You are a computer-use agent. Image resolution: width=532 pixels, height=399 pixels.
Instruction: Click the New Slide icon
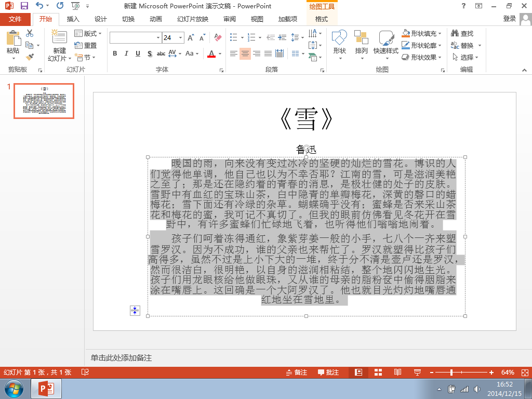coord(59,37)
